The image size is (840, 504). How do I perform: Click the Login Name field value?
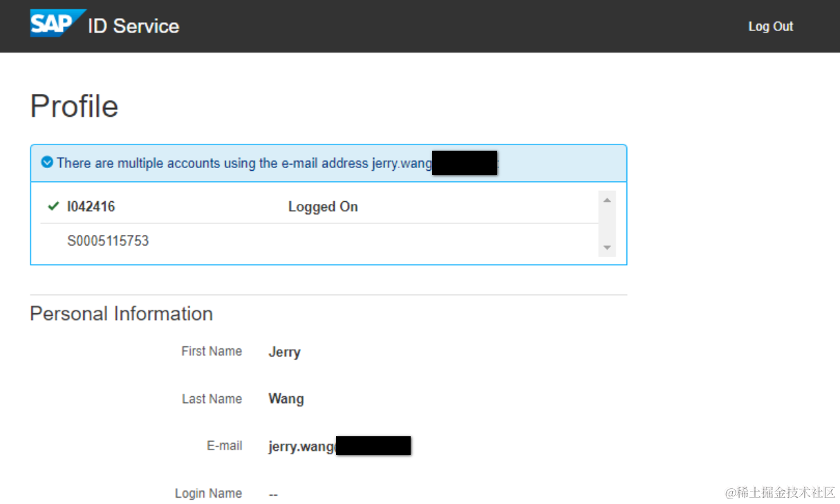tap(273, 494)
